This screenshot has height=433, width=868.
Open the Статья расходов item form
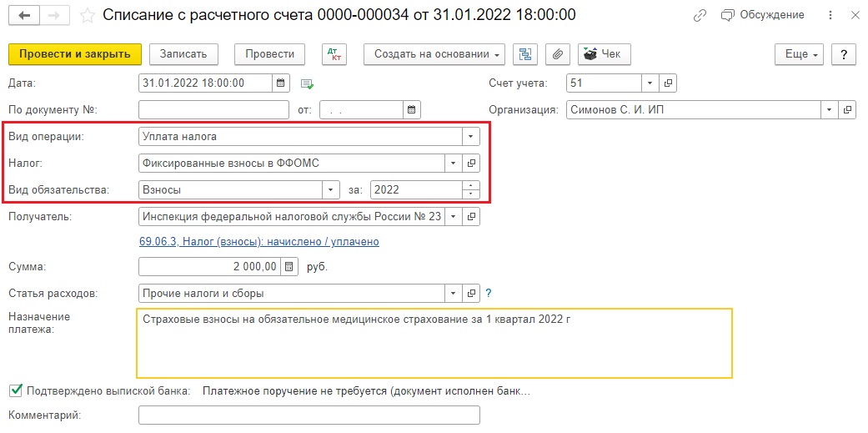tap(472, 294)
